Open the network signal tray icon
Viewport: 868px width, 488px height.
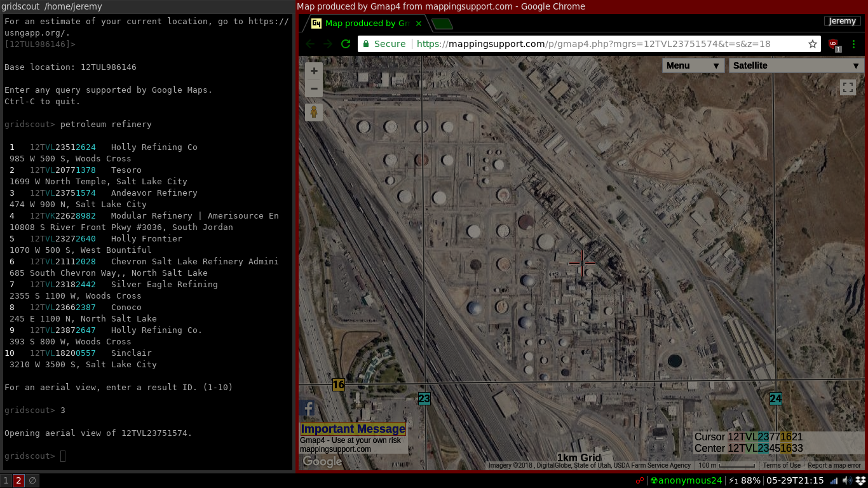[834, 481]
